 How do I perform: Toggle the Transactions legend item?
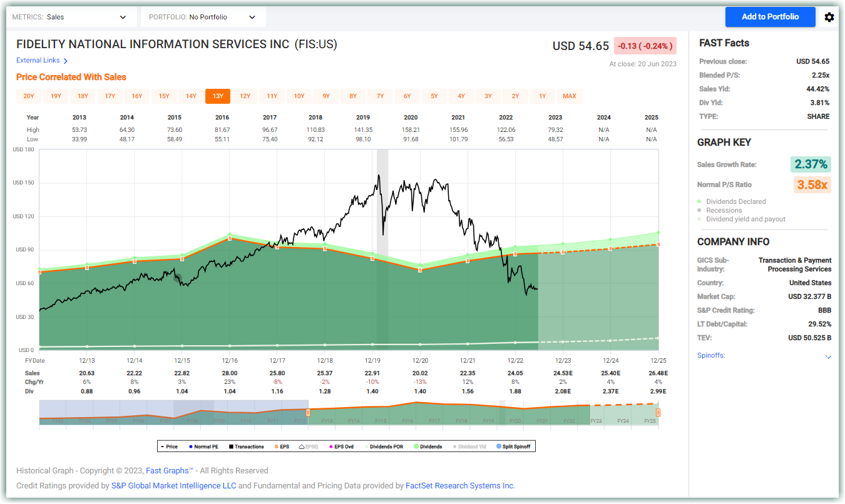point(247,446)
